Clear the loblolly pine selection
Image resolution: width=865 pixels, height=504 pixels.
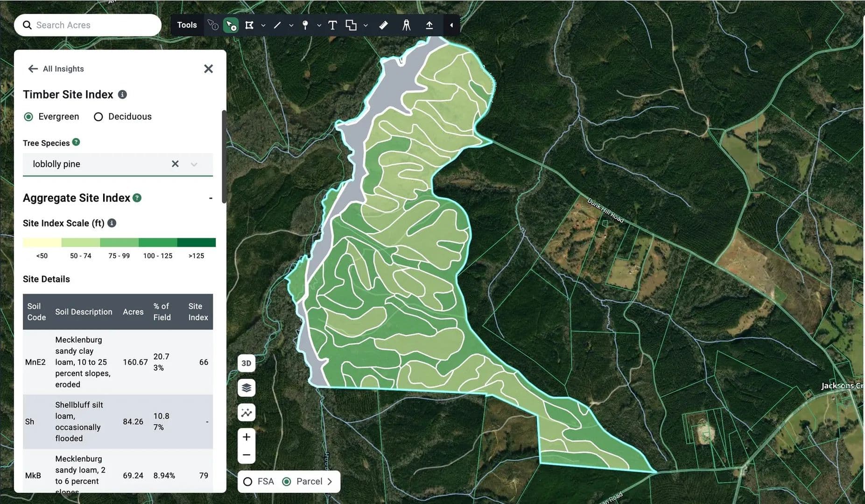(175, 164)
